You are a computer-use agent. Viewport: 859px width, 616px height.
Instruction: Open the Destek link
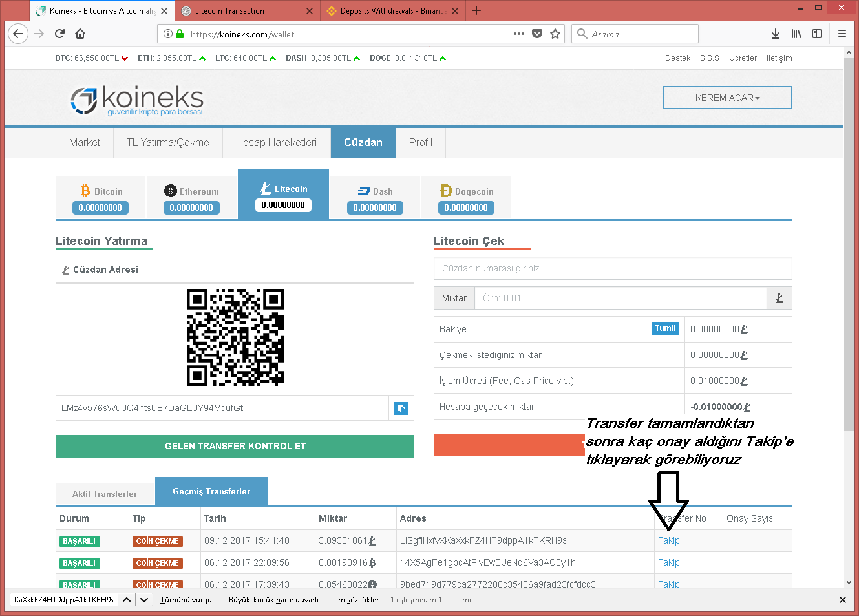[677, 58]
